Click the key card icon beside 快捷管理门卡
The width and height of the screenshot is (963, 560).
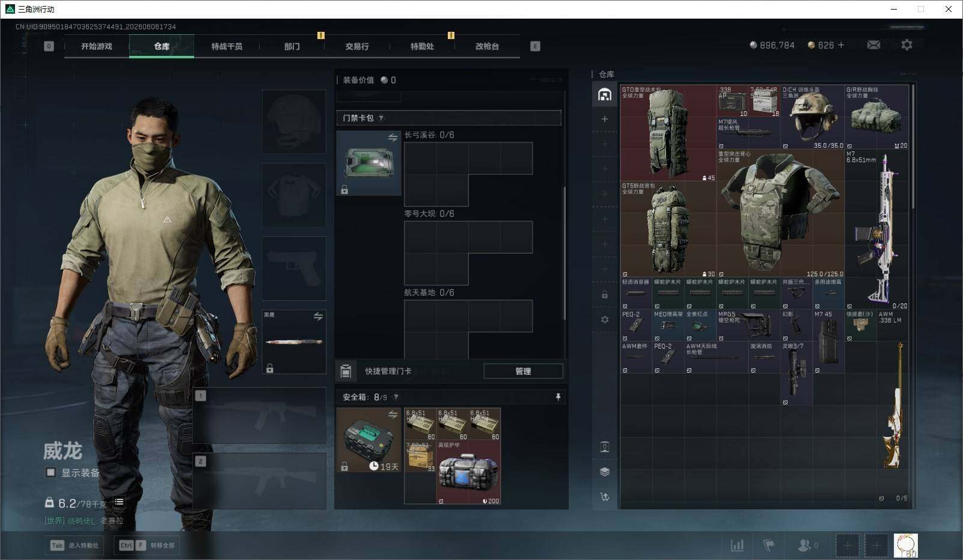click(346, 371)
